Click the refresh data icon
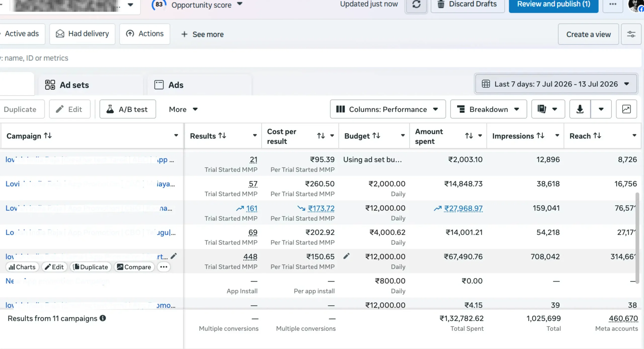The width and height of the screenshot is (644, 349). click(416, 5)
